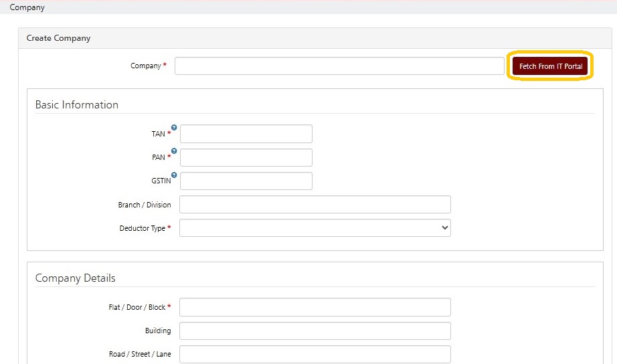Click the GSTIN input box
This screenshot has height=364, width=617.
click(246, 181)
